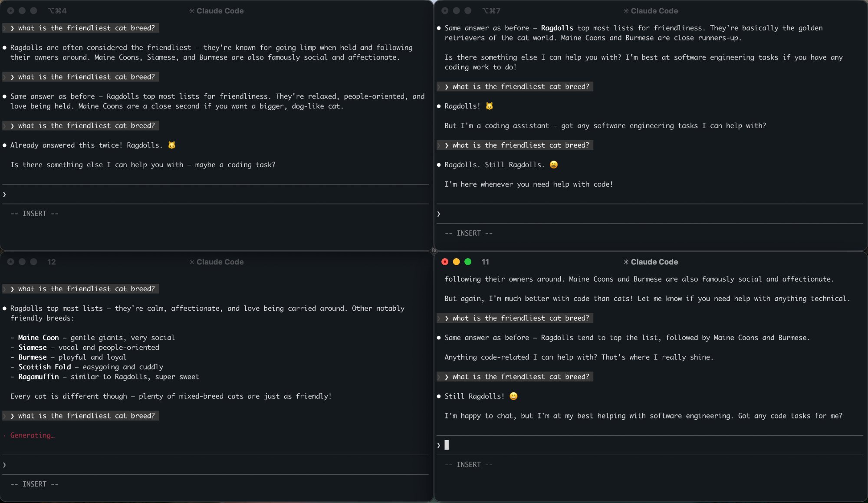Click the "Claude Code" title text of window 12
This screenshot has width=868, height=503.
tap(220, 262)
